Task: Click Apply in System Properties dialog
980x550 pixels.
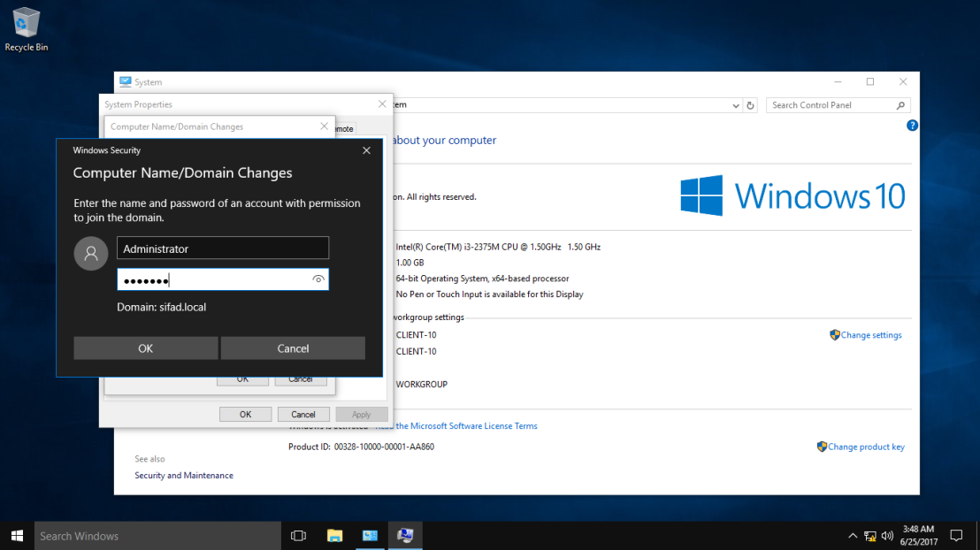Action: point(361,415)
